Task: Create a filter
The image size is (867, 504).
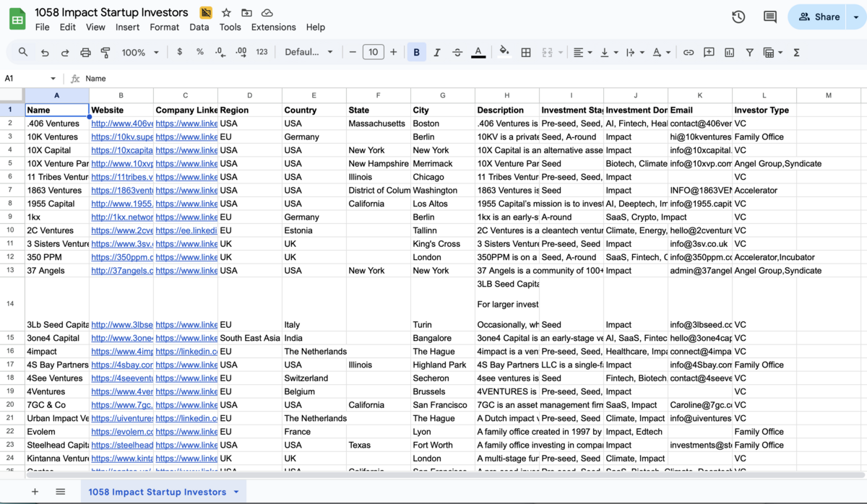Action: pyautogui.click(x=751, y=52)
